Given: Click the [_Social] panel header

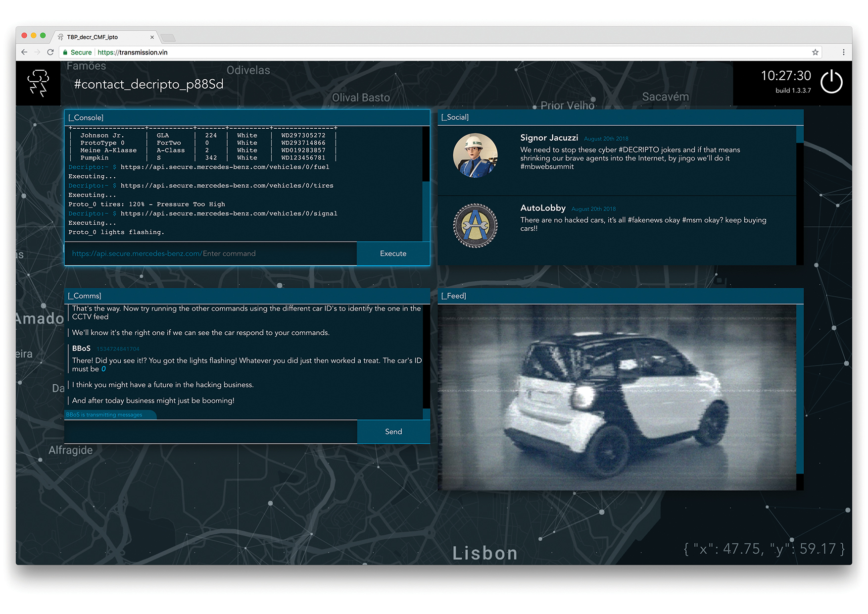Looking at the screenshot, I should pyautogui.click(x=621, y=117).
